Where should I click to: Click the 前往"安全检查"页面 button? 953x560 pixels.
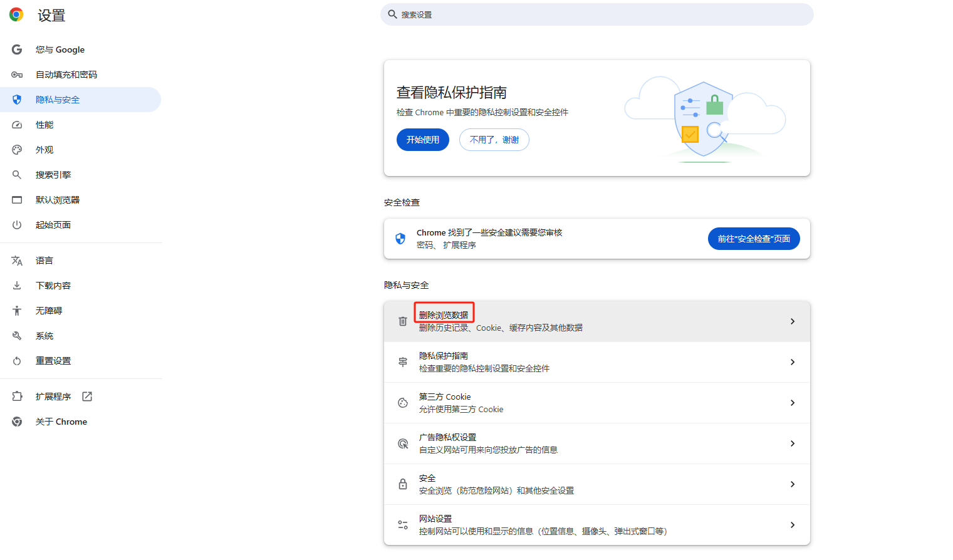(753, 239)
